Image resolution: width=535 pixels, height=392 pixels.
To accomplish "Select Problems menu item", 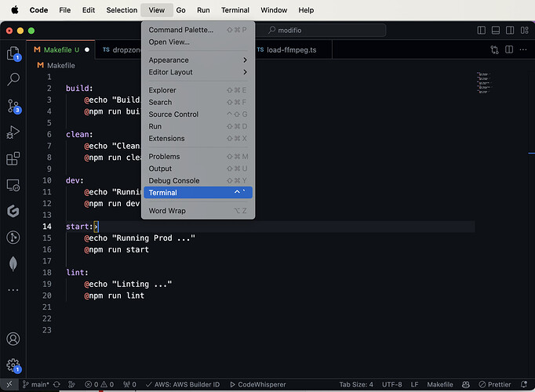I will click(x=198, y=157).
